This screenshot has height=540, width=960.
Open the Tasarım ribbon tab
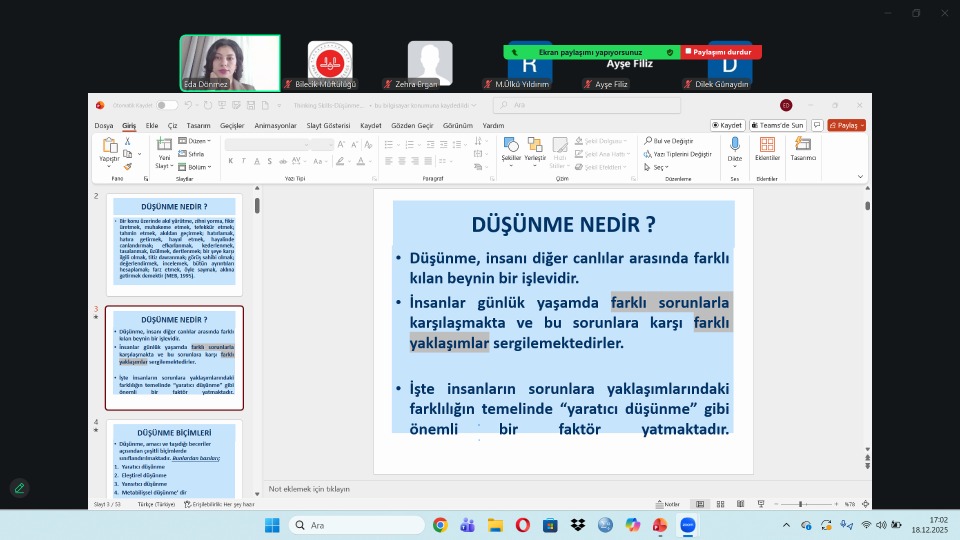tap(198, 126)
